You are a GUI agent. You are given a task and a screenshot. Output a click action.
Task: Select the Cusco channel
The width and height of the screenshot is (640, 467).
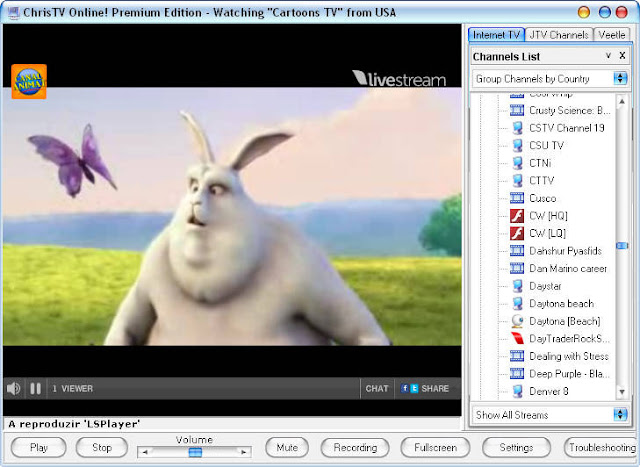click(542, 198)
